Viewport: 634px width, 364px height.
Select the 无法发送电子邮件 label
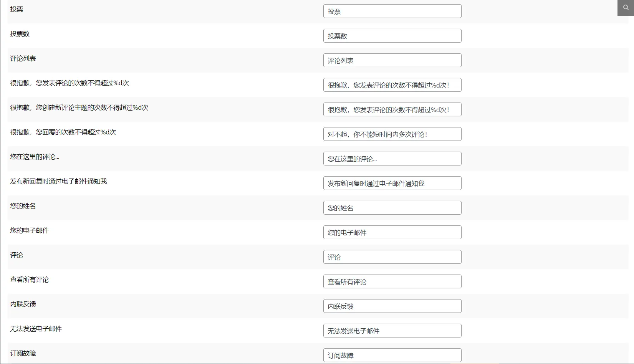click(x=36, y=329)
